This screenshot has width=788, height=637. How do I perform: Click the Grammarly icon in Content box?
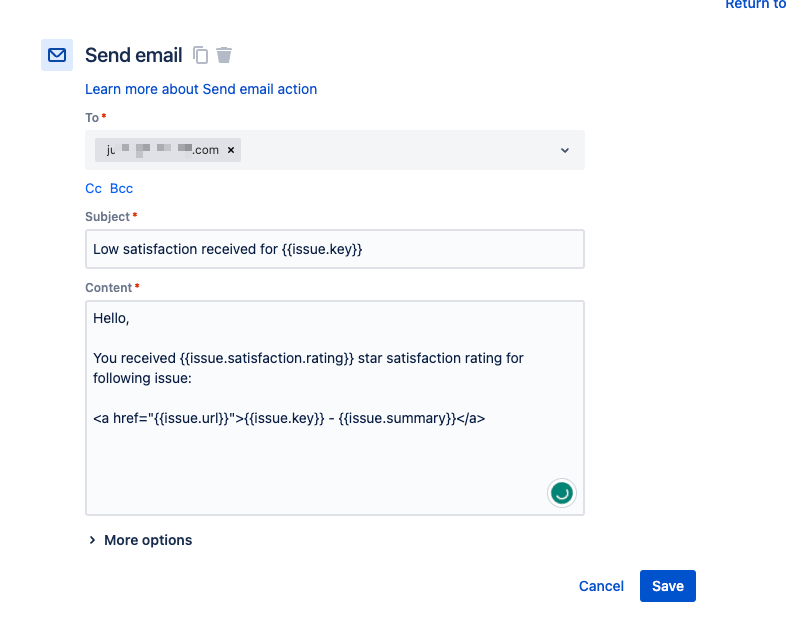(x=561, y=493)
